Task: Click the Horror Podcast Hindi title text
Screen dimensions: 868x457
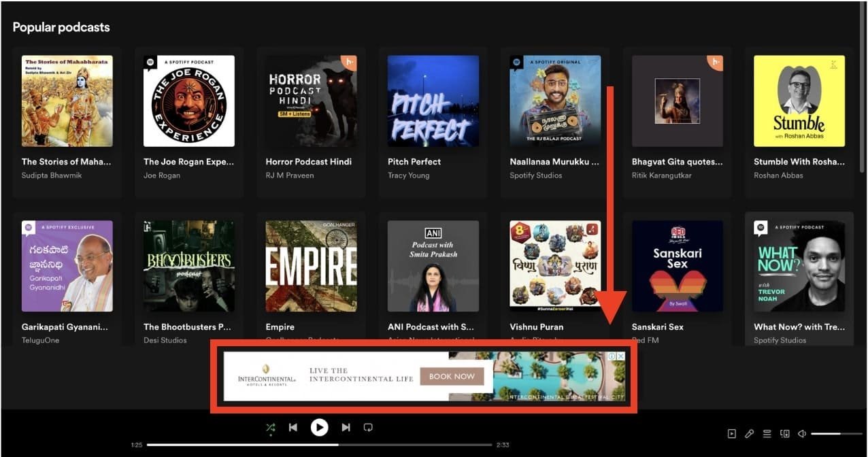Action: point(308,162)
